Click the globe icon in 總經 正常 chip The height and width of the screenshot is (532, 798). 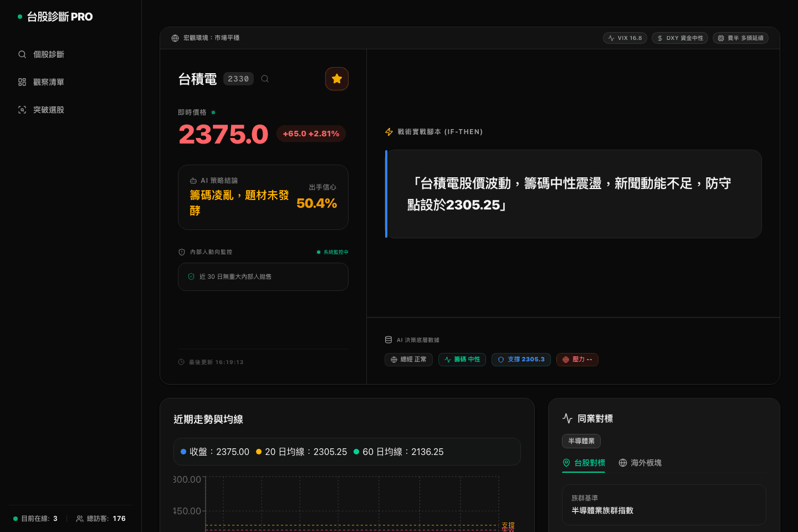click(x=394, y=360)
